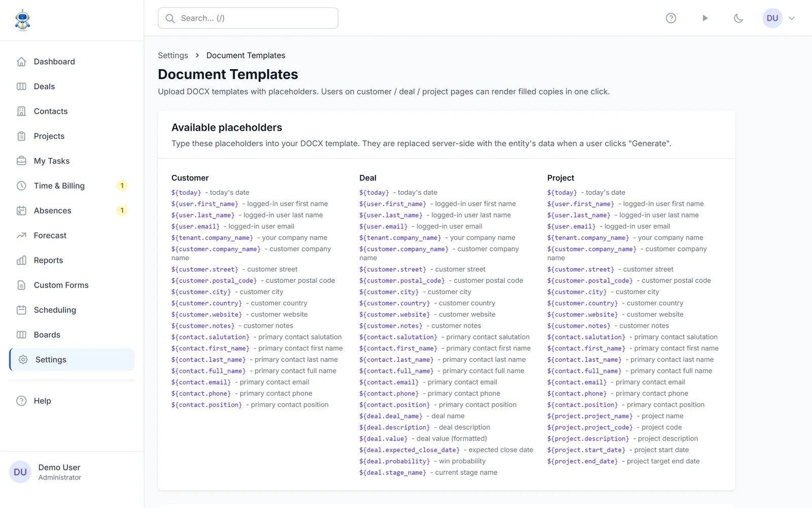Navigate to Reports in the sidebar
Image resolution: width=812 pixels, height=508 pixels.
click(x=72, y=261)
